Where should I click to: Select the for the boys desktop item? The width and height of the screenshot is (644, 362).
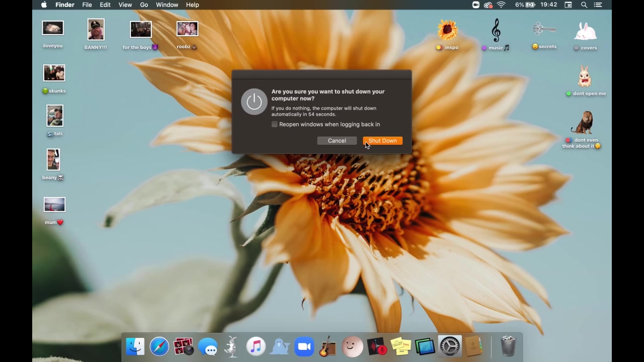click(141, 30)
